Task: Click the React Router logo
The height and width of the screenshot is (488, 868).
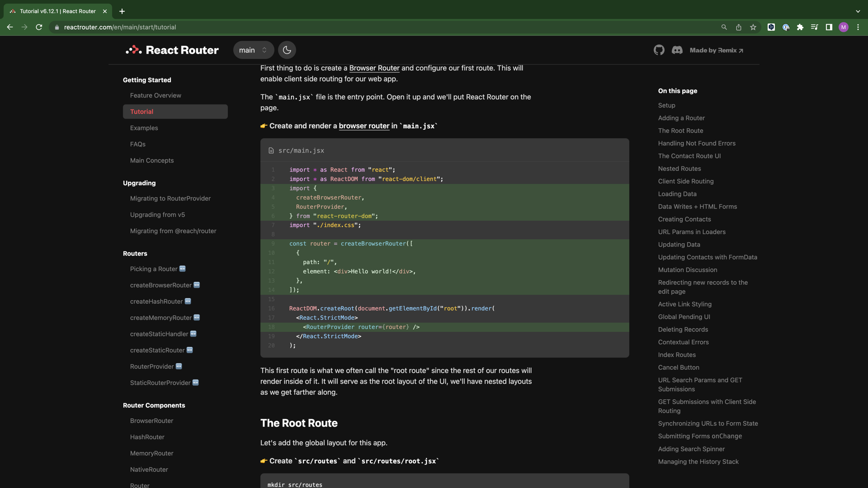Action: (x=172, y=50)
